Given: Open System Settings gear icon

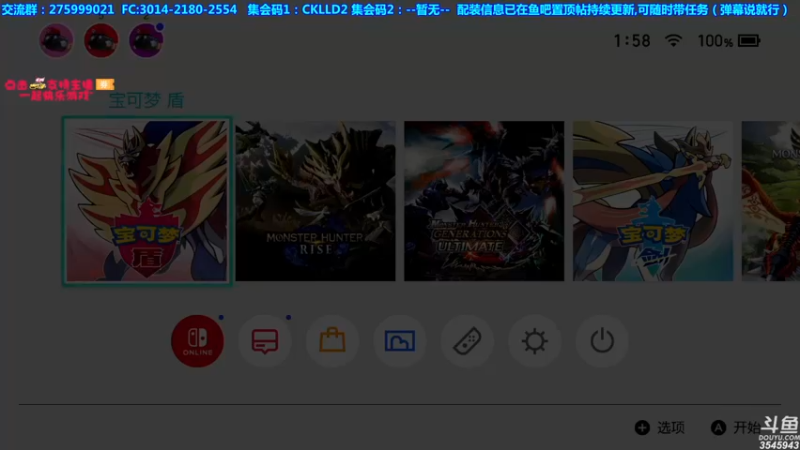Looking at the screenshot, I should coord(534,341).
